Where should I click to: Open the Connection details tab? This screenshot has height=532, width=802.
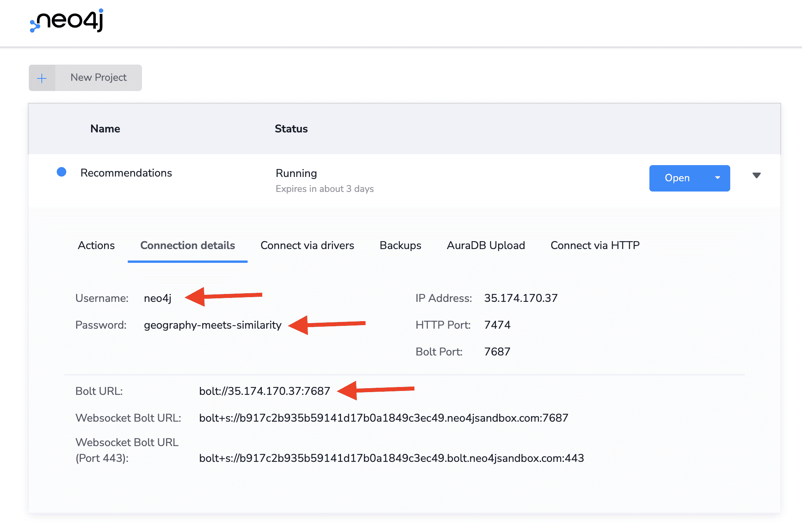point(187,245)
